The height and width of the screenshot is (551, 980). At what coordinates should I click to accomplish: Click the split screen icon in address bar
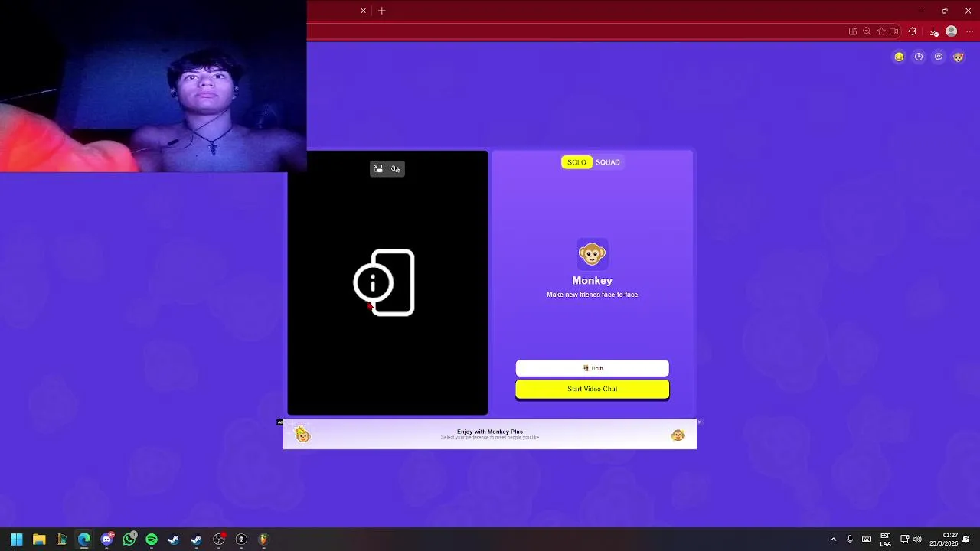852,31
